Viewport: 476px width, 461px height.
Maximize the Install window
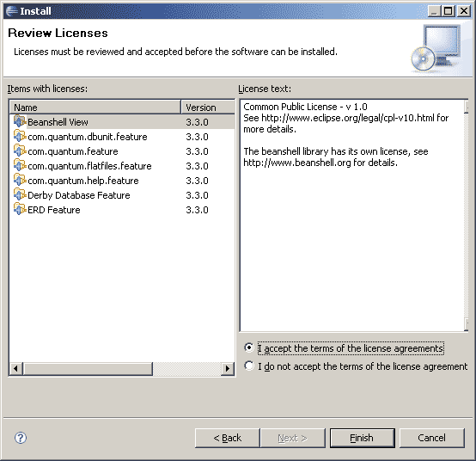448,11
